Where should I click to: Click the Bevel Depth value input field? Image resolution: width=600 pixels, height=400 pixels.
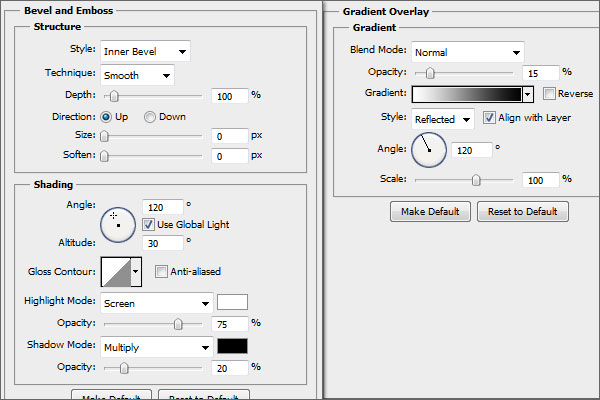pos(229,96)
